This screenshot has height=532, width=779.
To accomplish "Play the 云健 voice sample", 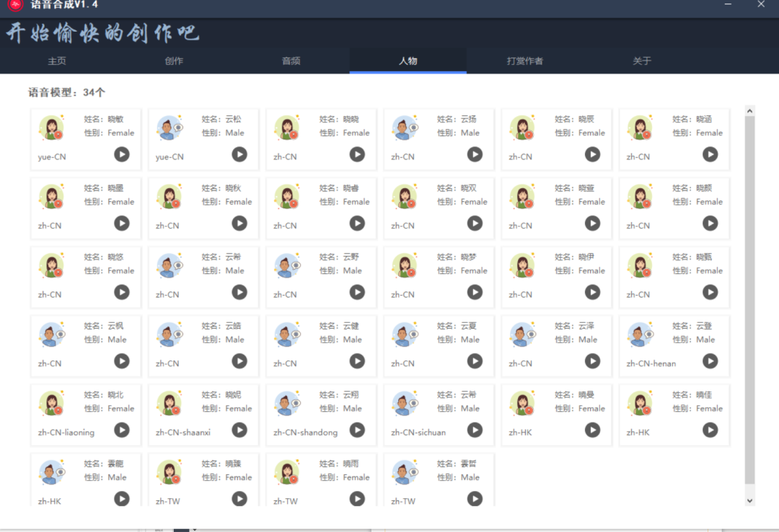I will pyautogui.click(x=357, y=361).
